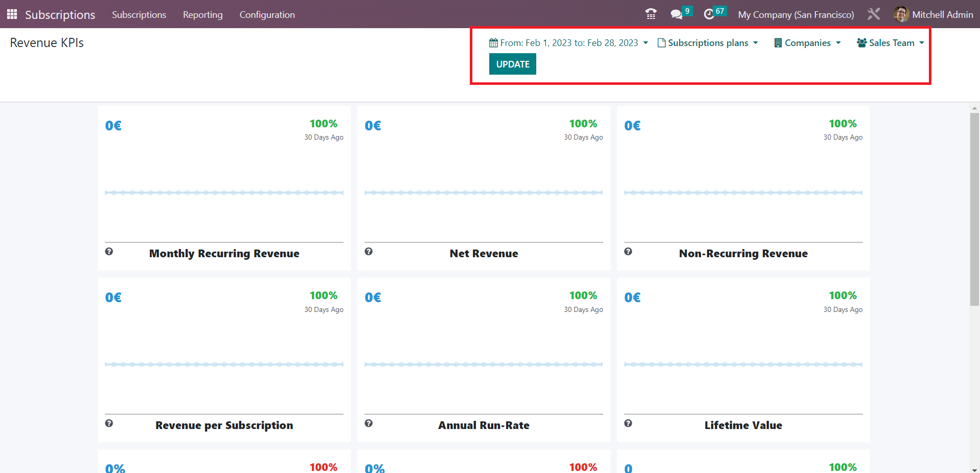Open the Net Revenue KPI card
Image resolution: width=980 pixels, height=473 pixels.
click(x=484, y=188)
